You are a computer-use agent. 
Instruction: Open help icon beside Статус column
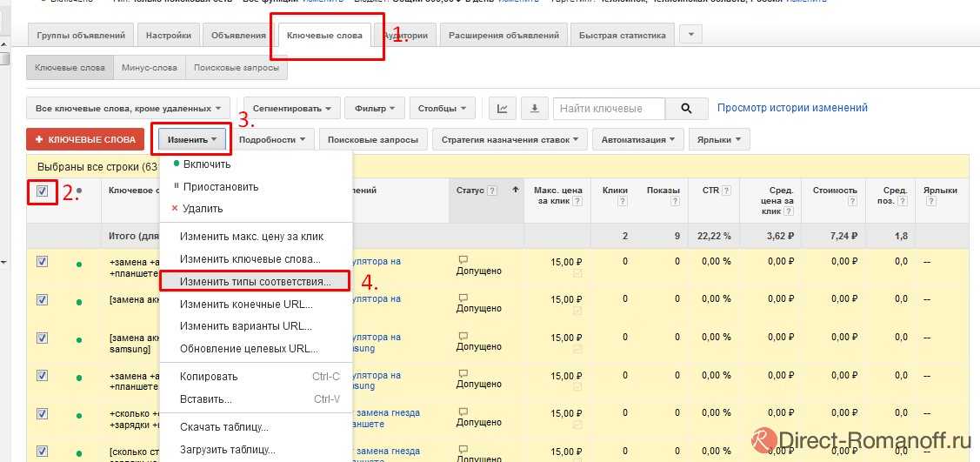[492, 191]
